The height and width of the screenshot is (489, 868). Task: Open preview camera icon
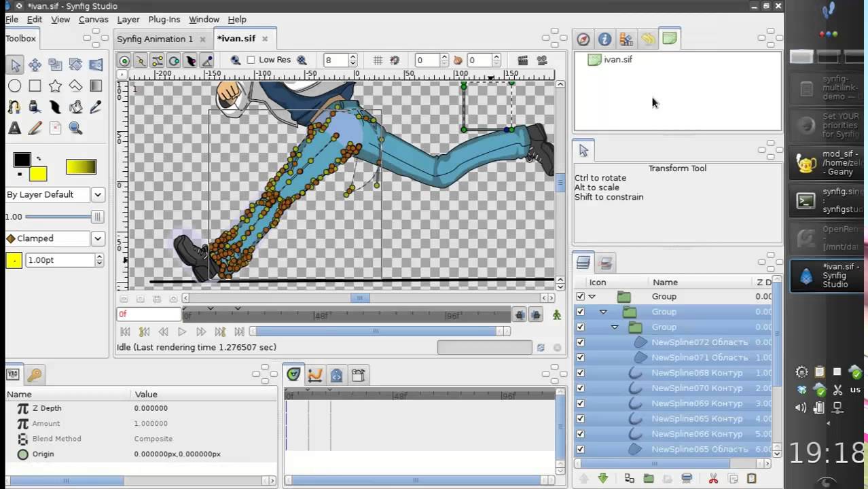(542, 60)
